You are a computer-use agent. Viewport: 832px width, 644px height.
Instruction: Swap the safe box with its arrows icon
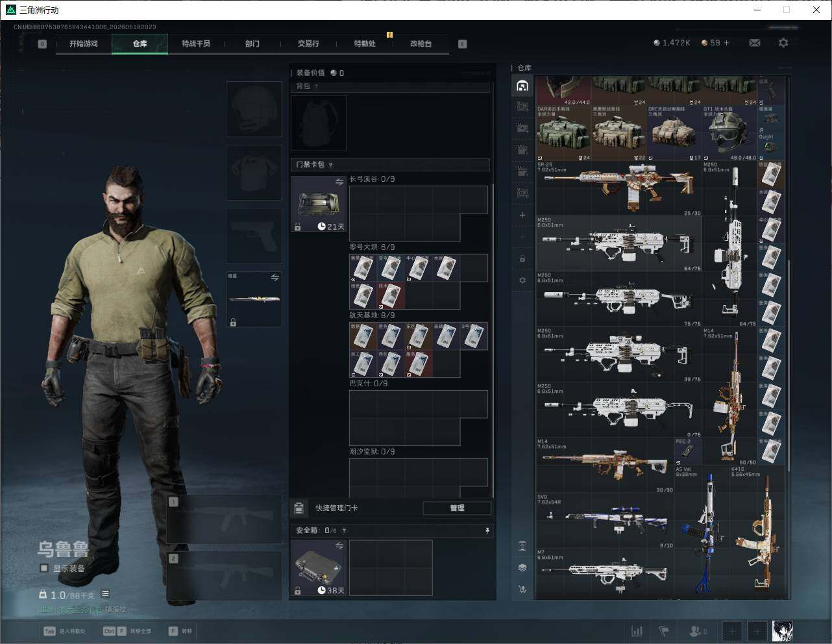(x=339, y=546)
